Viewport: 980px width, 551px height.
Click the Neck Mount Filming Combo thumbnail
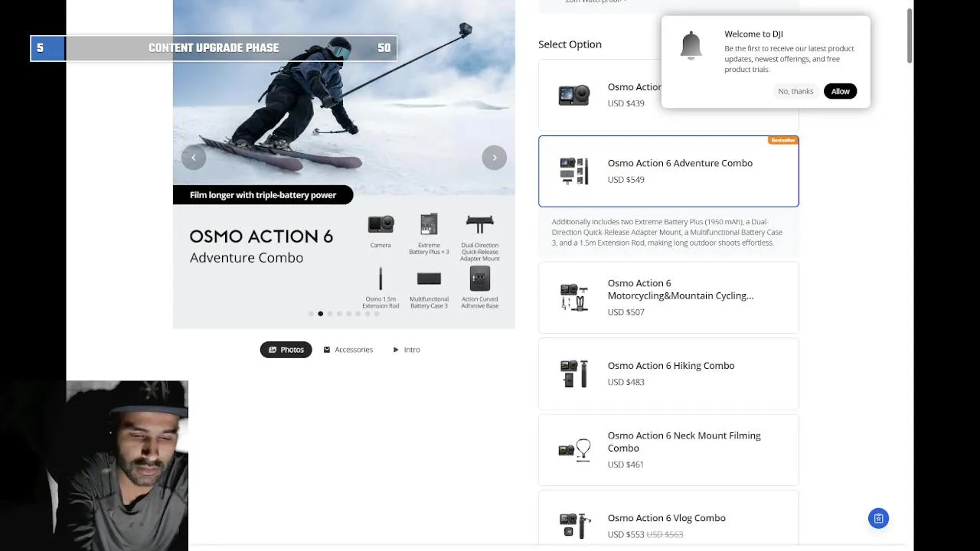coord(574,449)
